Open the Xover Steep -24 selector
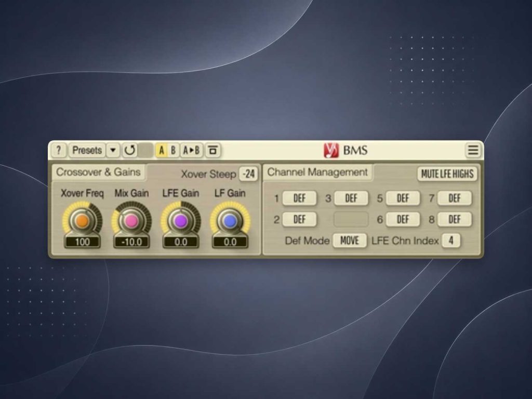Screen dimensions: 532x399 tap(248, 174)
